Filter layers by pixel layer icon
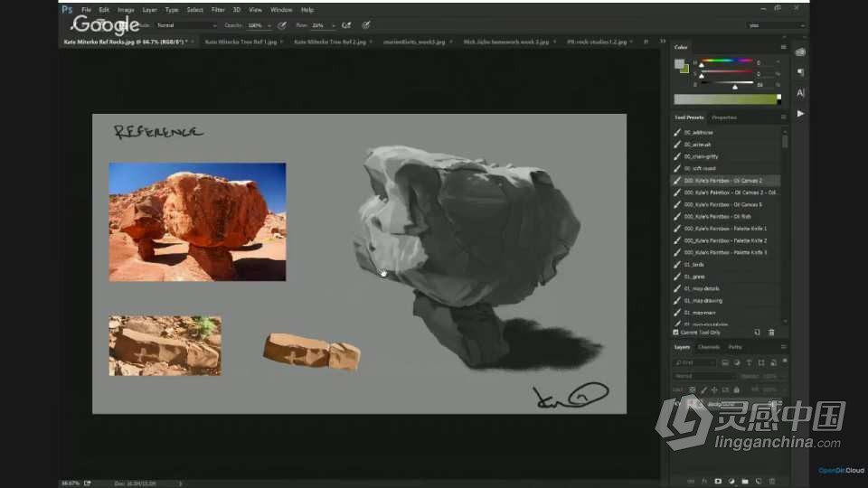Screen dimensions: 868x488 tap(724, 363)
